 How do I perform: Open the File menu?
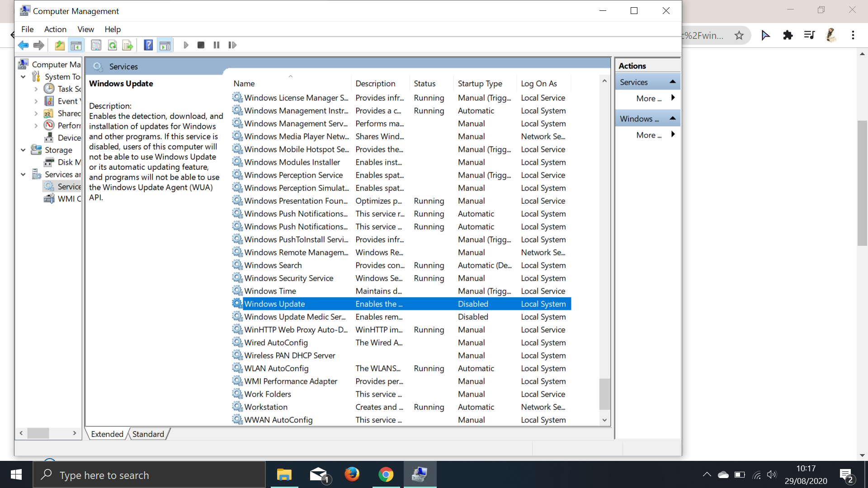pyautogui.click(x=27, y=29)
